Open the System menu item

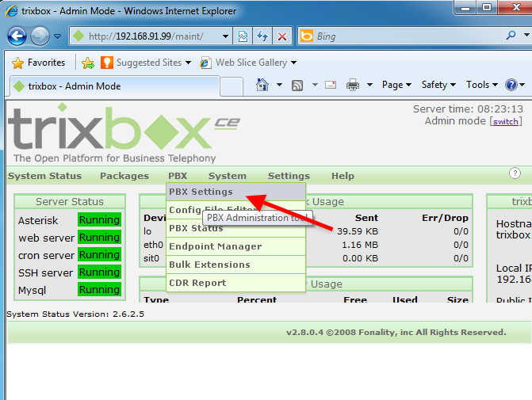[228, 176]
